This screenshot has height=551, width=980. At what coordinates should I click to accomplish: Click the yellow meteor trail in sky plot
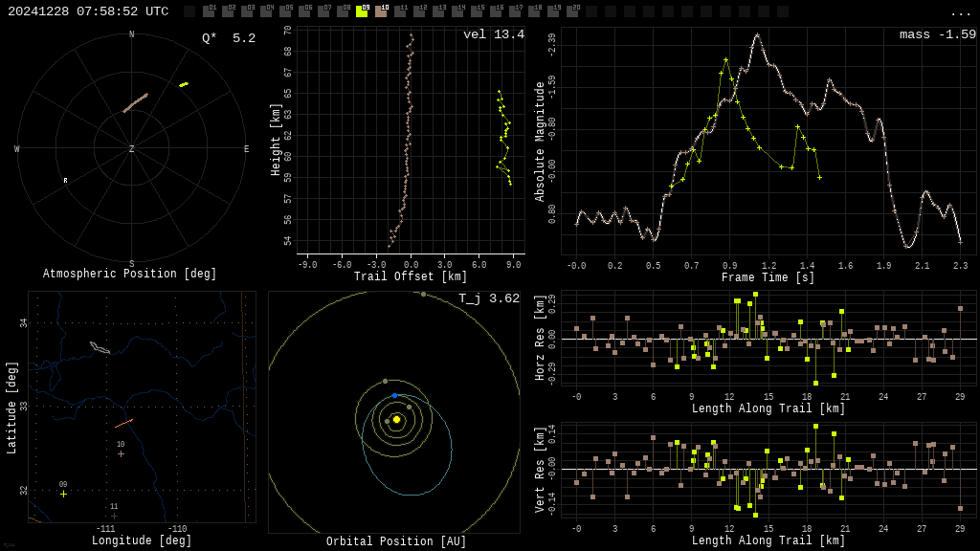point(184,84)
